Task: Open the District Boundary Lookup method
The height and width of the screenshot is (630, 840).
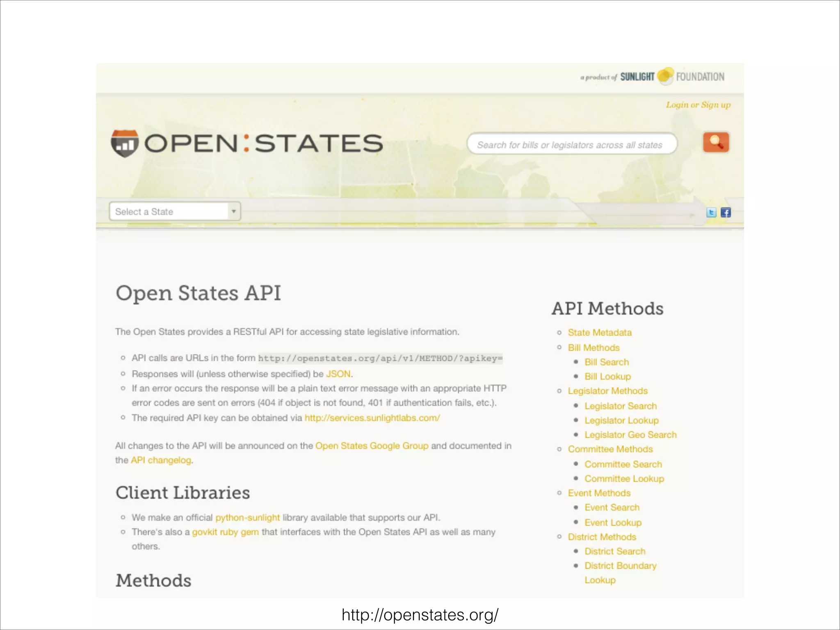Action: point(620,573)
